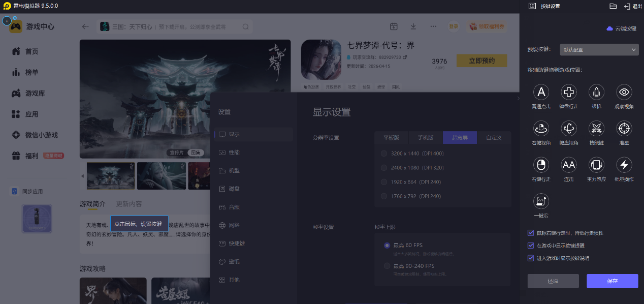Switch media view to 宣传片
The width and height of the screenshot is (644, 304).
pos(176,153)
